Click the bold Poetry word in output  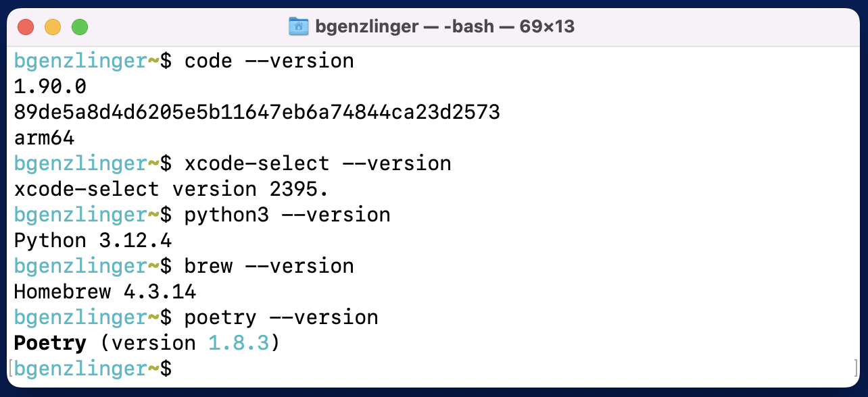click(x=51, y=344)
